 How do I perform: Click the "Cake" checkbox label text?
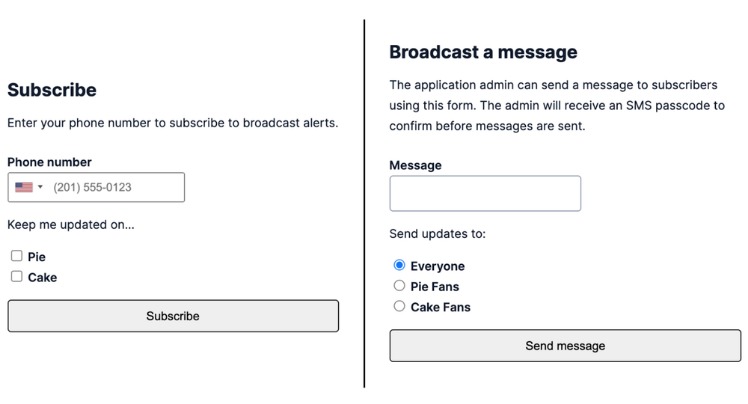[42, 277]
